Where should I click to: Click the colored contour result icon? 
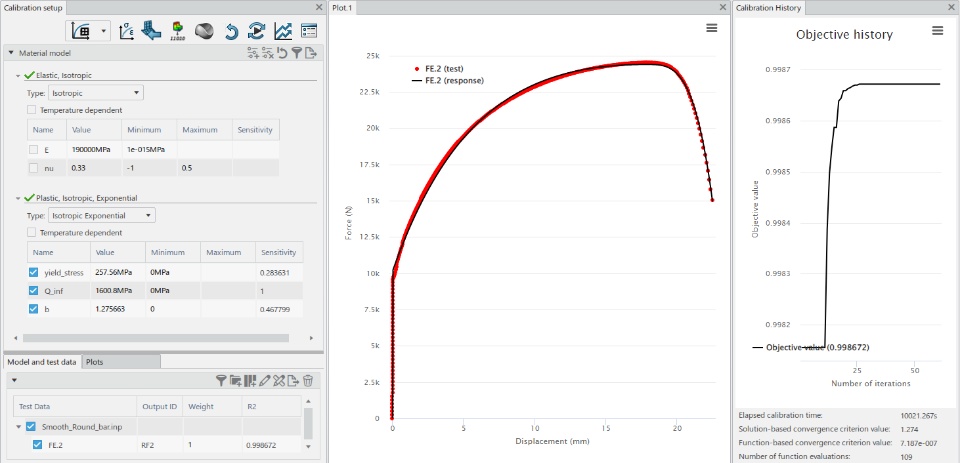[x=178, y=31]
